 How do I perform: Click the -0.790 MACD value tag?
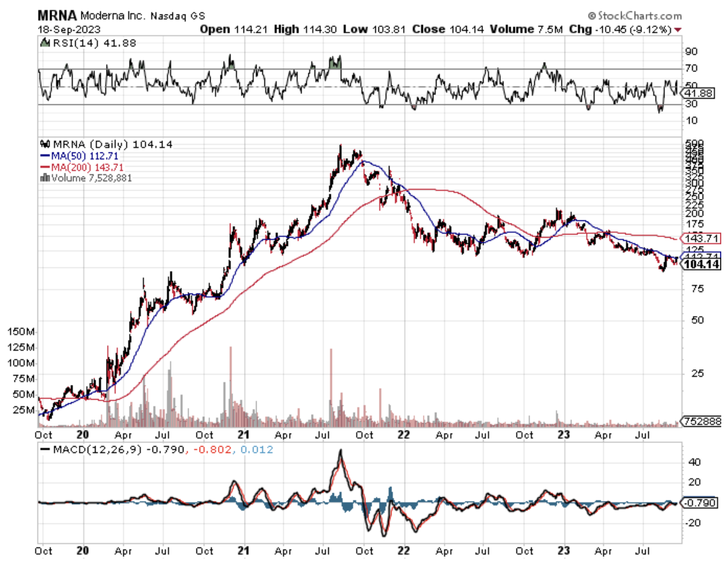(x=700, y=503)
